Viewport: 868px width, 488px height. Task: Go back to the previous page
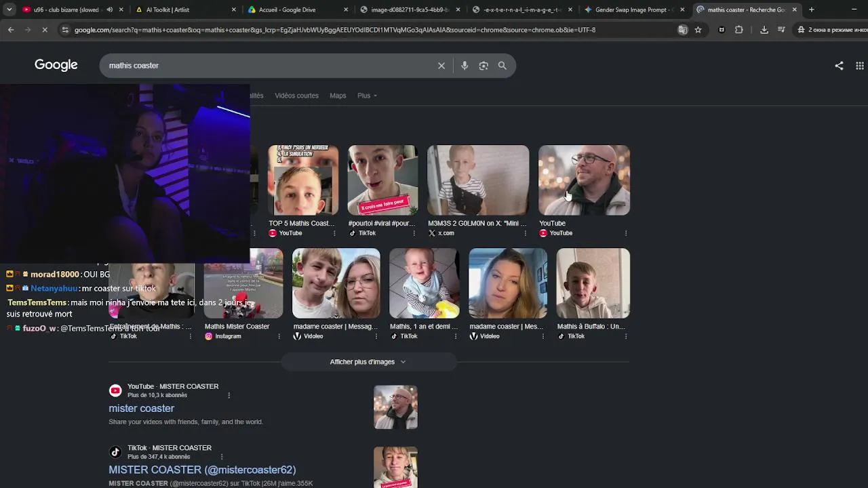click(11, 30)
